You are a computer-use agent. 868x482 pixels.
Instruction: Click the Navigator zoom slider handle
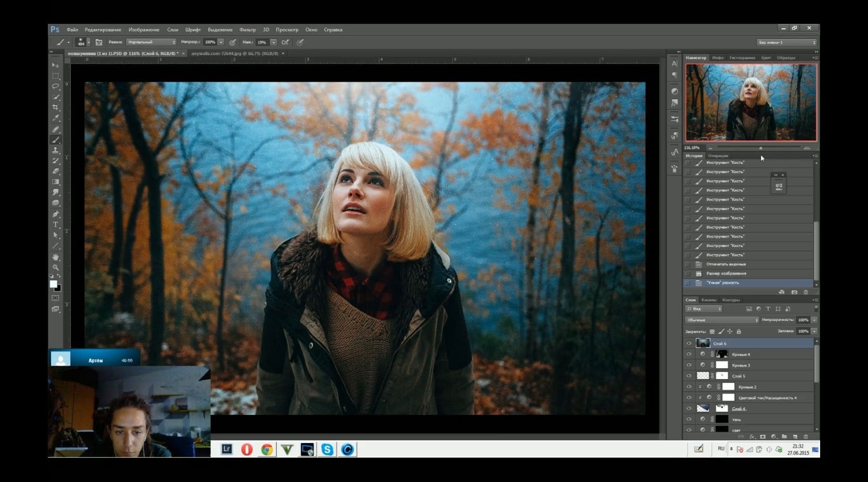pyautogui.click(x=761, y=148)
